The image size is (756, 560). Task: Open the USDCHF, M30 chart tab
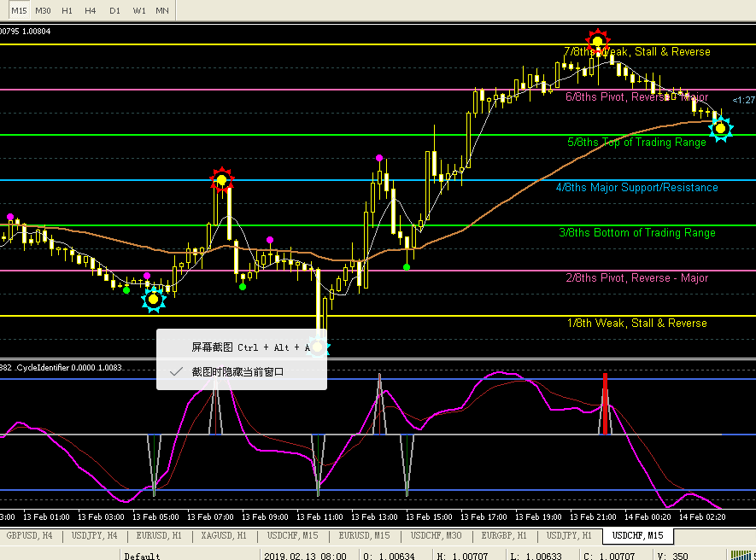click(x=436, y=535)
